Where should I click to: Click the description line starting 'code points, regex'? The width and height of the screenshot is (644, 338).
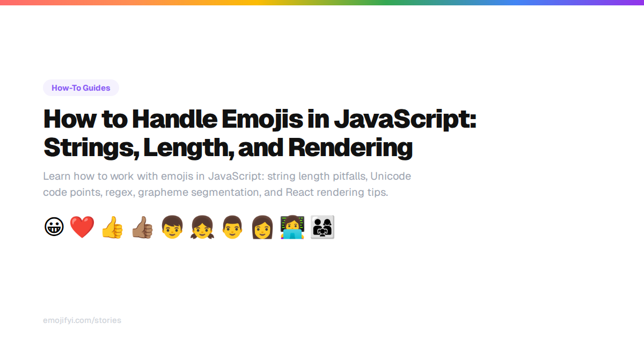pos(215,193)
